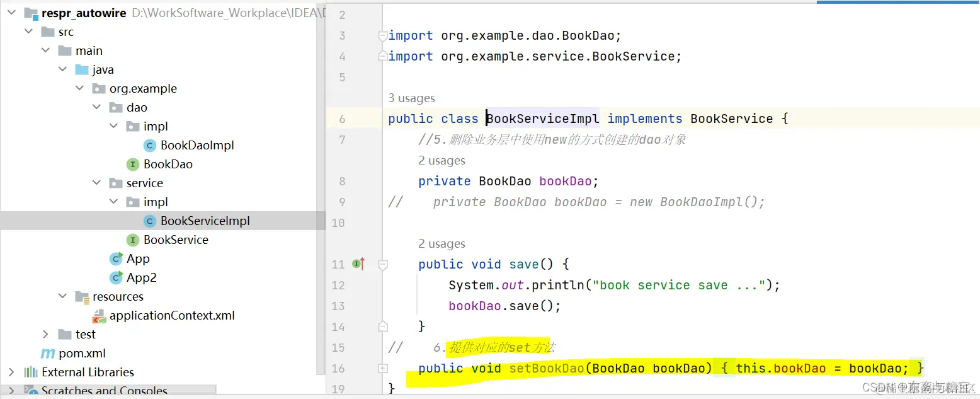The image size is (980, 399).
Task: Select App2 in the project tree
Action: click(x=142, y=277)
